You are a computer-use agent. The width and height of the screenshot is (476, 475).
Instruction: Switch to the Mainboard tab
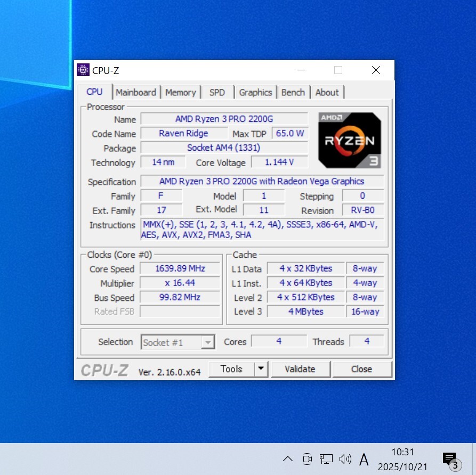tap(136, 92)
